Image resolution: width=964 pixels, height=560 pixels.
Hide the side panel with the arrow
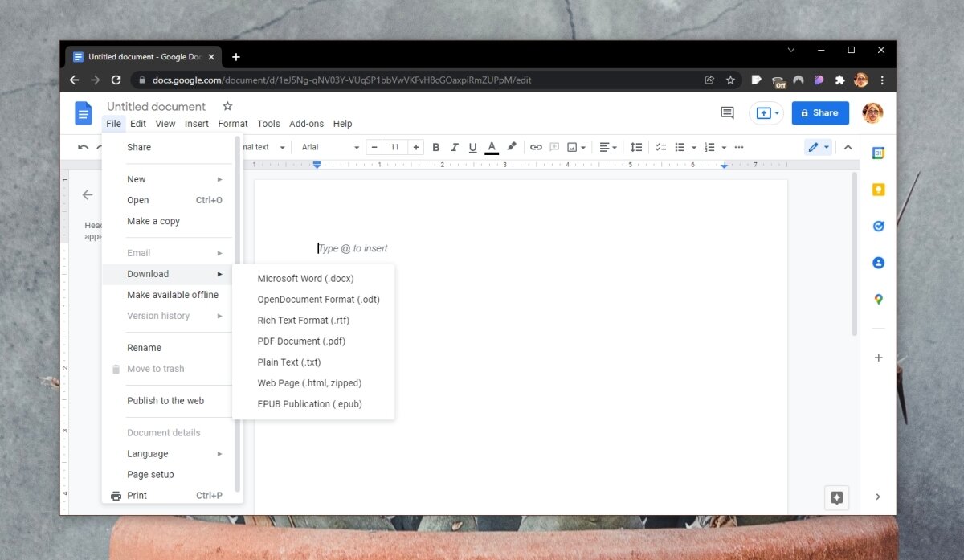tap(878, 497)
